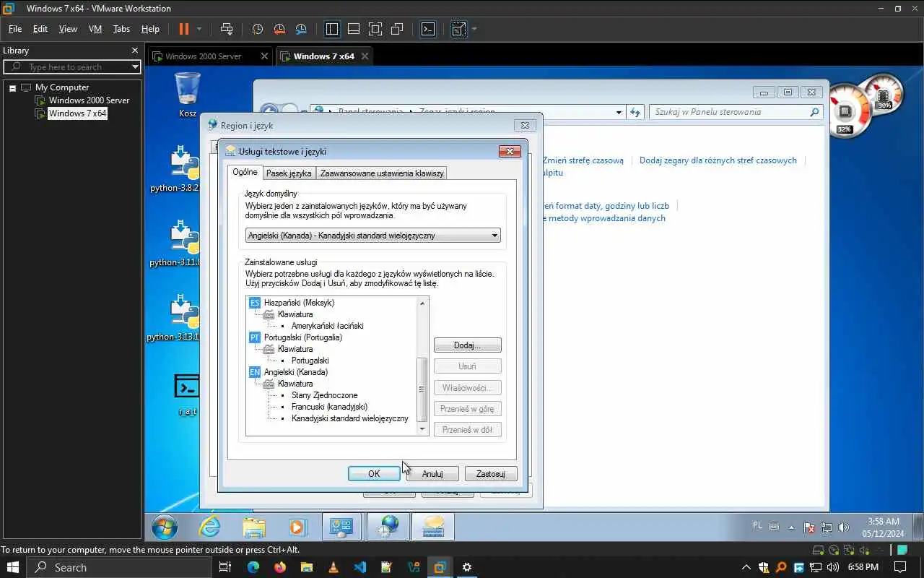Switch to the Ogólne tab
The image size is (924, 578).
245,172
